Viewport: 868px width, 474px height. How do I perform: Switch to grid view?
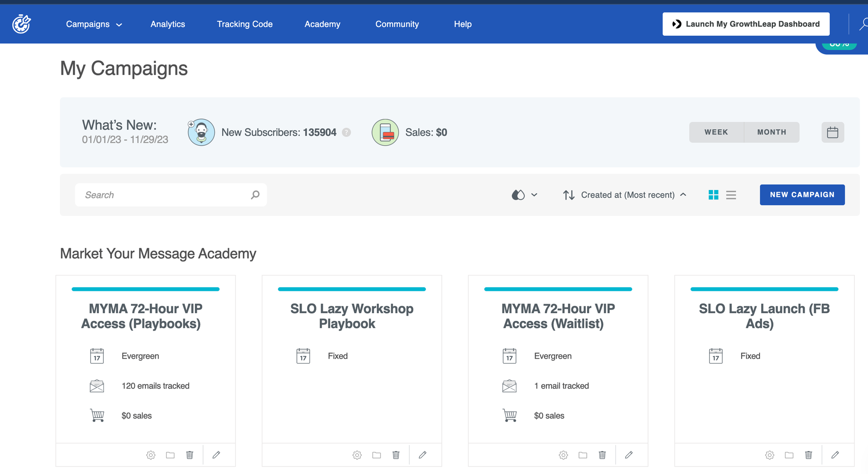(713, 195)
